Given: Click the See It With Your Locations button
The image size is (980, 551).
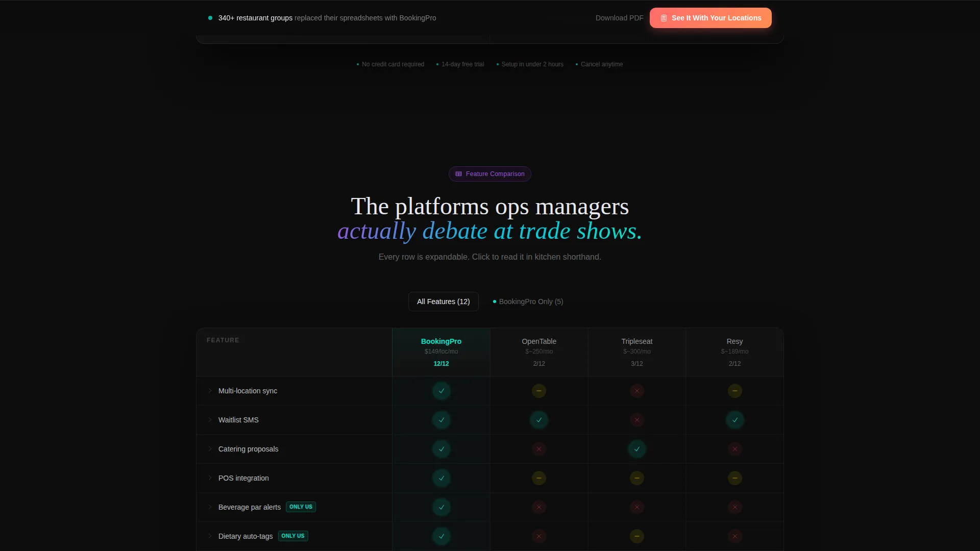Looking at the screenshot, I should click(710, 18).
